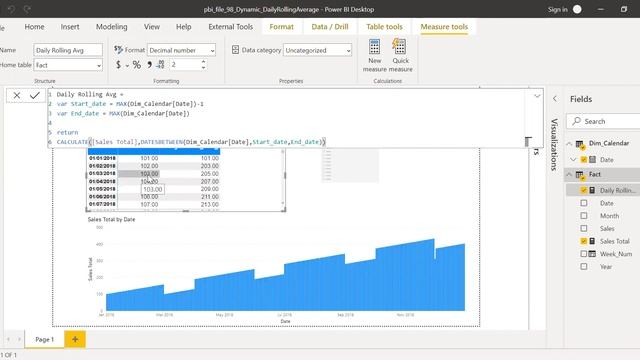Click the Fact table icon
The width and height of the screenshot is (640, 360).
(580, 176)
